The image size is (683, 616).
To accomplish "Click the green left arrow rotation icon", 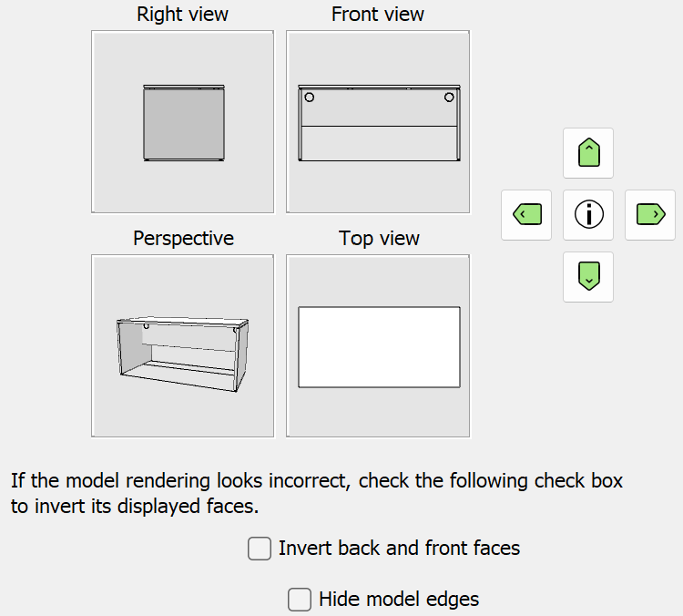I will (x=526, y=215).
